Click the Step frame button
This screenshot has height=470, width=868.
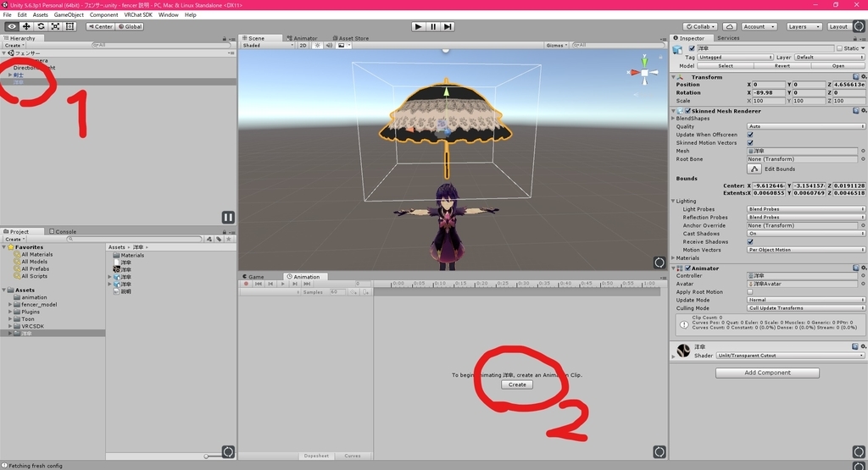[448, 26]
